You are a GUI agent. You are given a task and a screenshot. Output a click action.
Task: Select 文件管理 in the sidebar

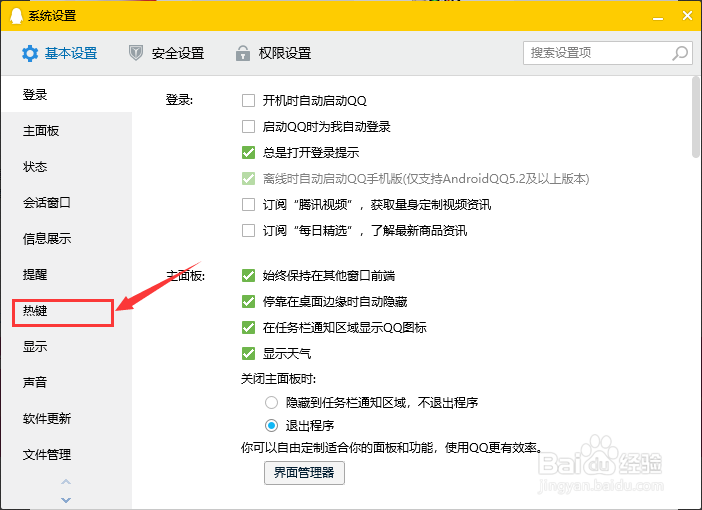click(66, 454)
